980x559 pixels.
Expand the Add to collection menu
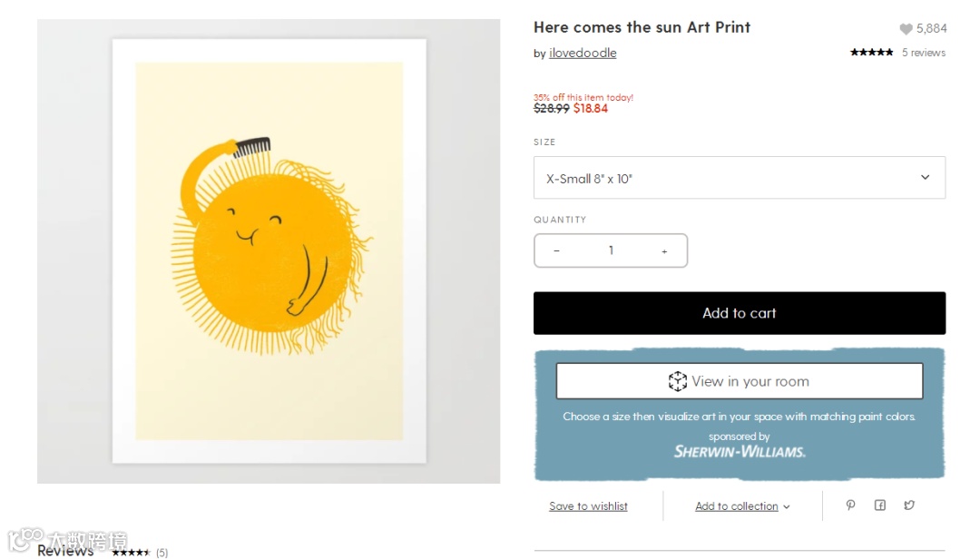click(x=742, y=506)
